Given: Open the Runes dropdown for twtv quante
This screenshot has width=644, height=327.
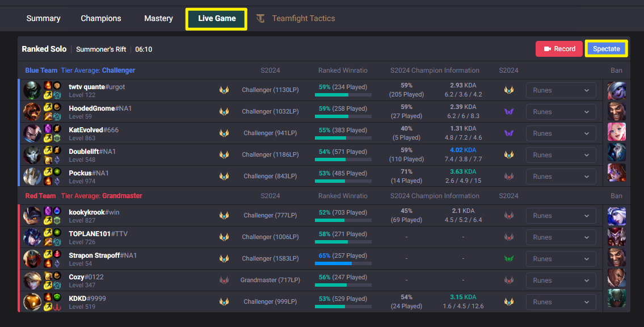Looking at the screenshot, I should click(x=561, y=90).
